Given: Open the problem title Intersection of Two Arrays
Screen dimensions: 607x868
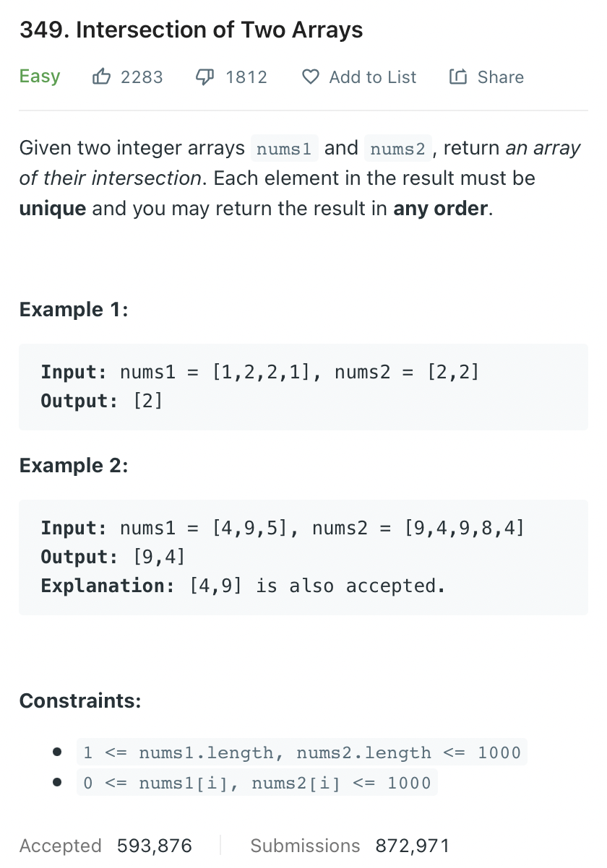Looking at the screenshot, I should [x=191, y=30].
